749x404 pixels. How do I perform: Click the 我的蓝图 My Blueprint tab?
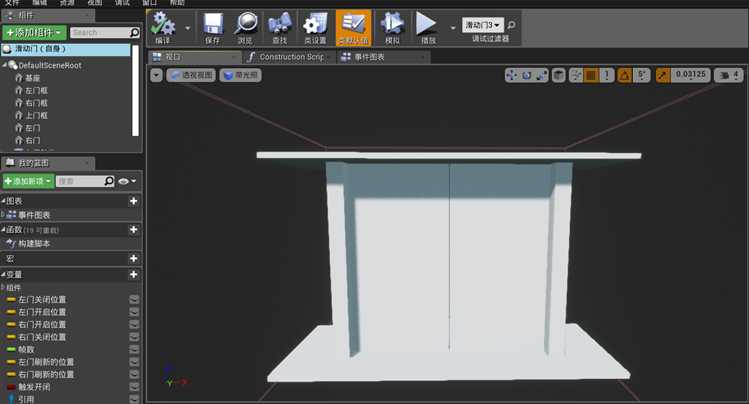point(48,163)
